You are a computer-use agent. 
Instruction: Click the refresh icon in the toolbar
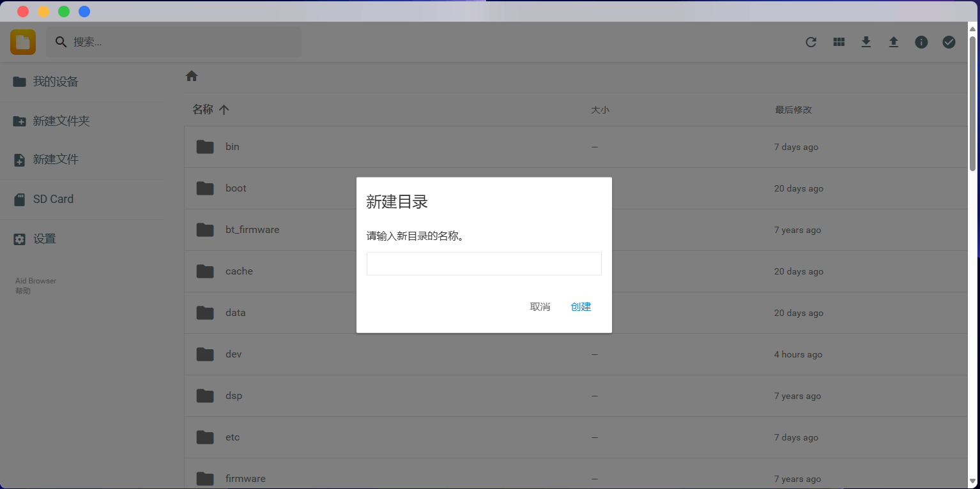click(x=811, y=41)
